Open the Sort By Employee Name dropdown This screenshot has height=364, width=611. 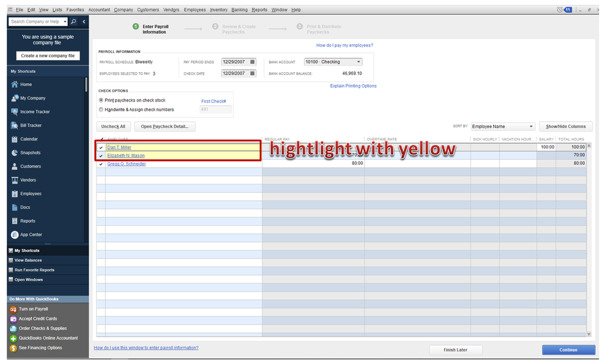(531, 126)
